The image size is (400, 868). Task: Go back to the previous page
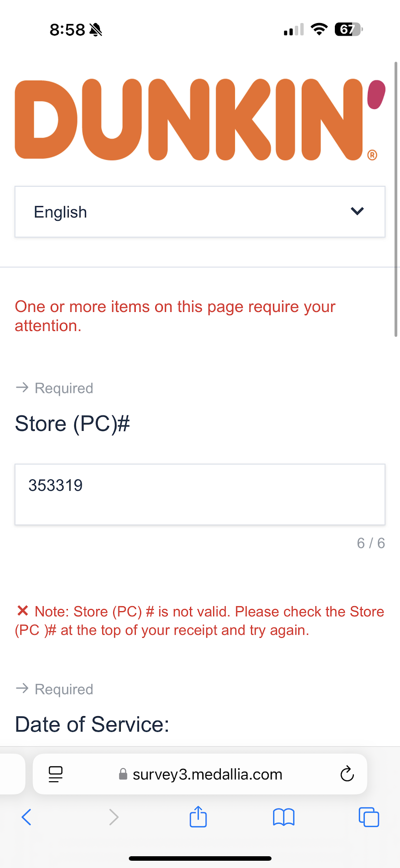(x=27, y=817)
